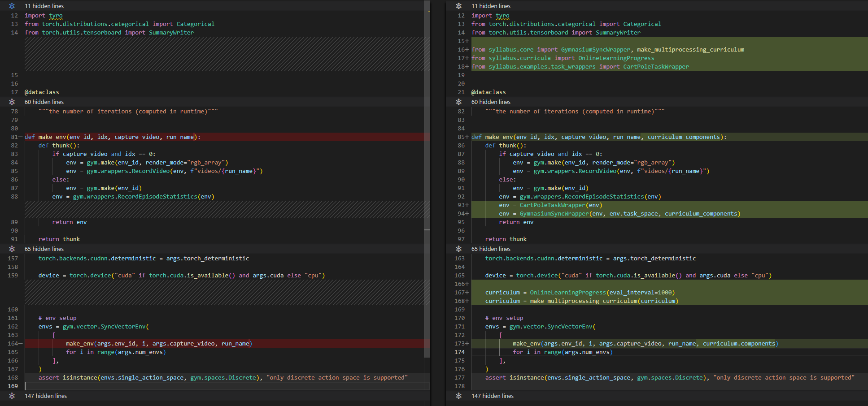Expand the "65 hidden lines" label in left pane
Image resolution: width=868 pixels, height=406 pixels.
[44, 249]
